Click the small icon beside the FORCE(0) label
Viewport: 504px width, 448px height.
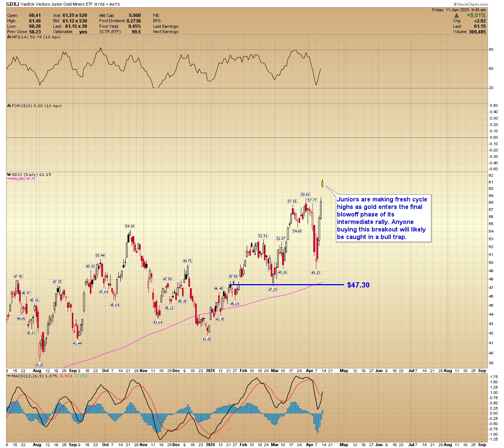click(x=9, y=106)
